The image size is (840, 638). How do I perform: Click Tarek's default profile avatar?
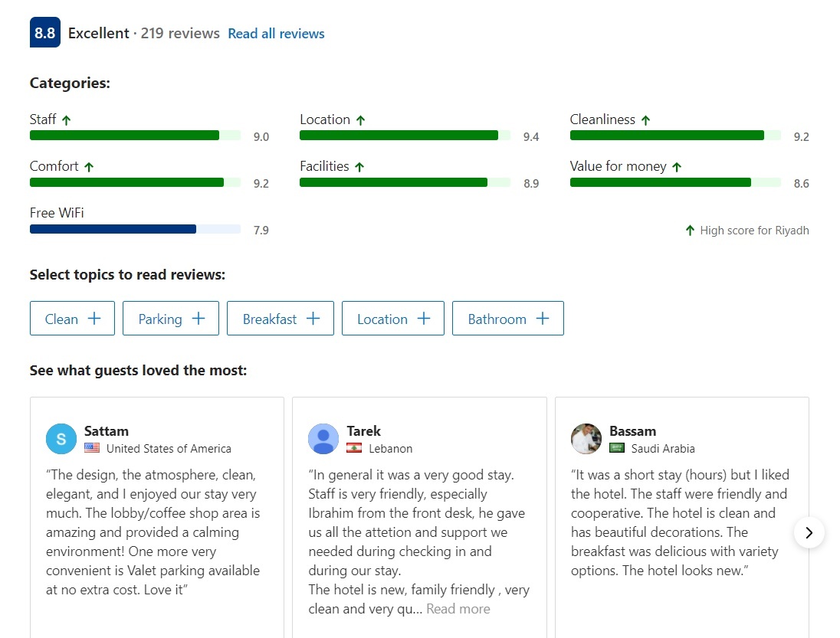click(323, 439)
